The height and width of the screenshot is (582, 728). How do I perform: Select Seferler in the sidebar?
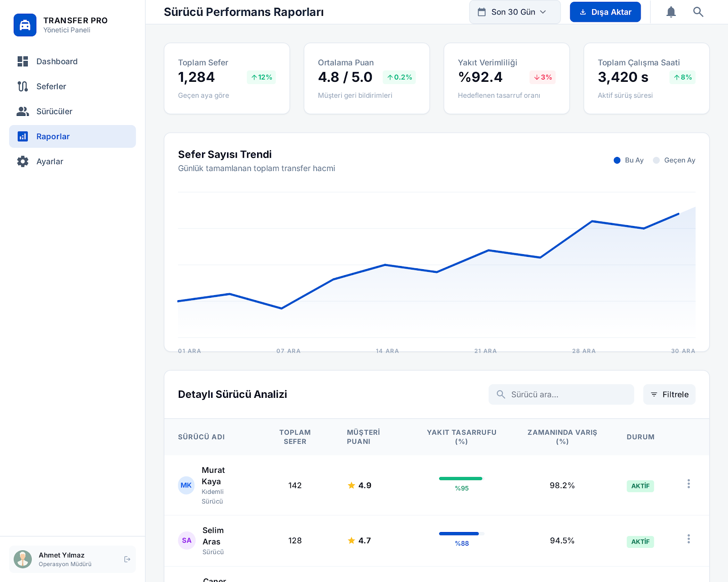click(x=51, y=86)
